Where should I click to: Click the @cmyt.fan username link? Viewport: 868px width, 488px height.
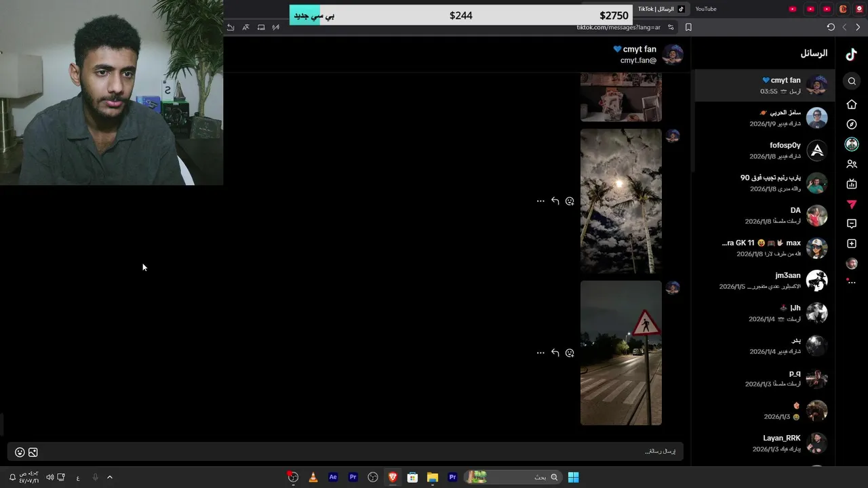[x=638, y=60]
